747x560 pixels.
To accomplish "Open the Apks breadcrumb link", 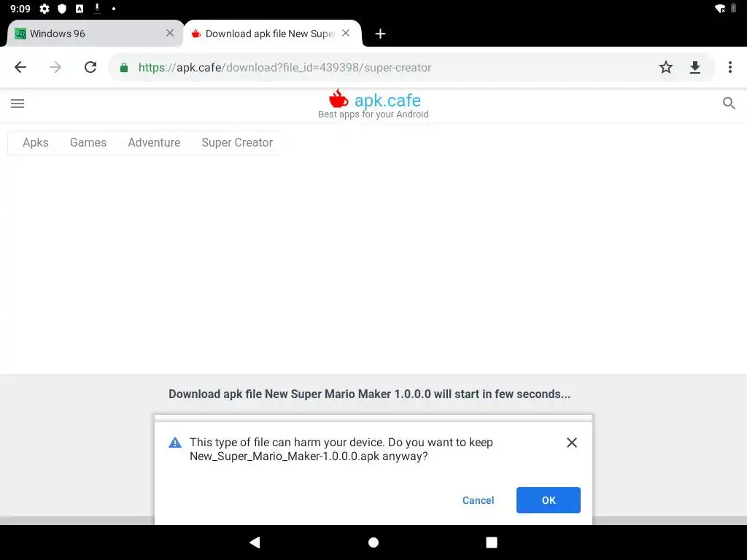I will (36, 142).
